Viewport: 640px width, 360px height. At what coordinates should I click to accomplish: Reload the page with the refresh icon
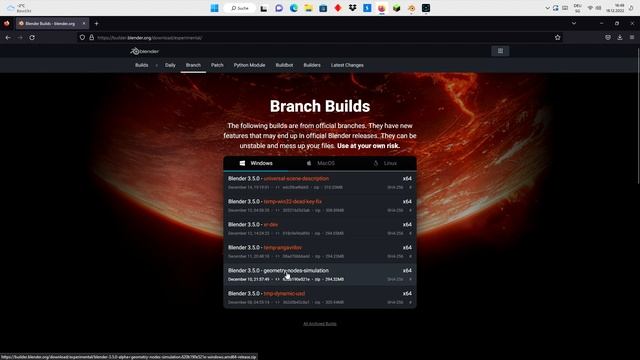(32, 38)
